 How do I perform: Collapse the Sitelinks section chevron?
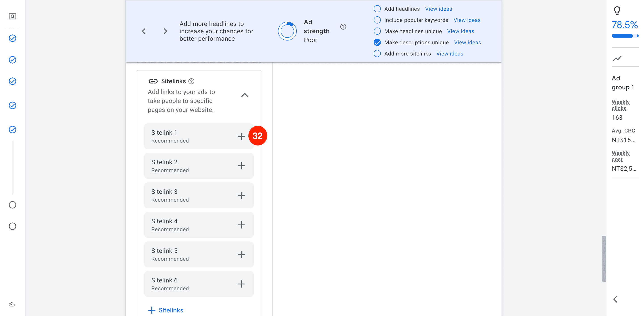coord(245,95)
